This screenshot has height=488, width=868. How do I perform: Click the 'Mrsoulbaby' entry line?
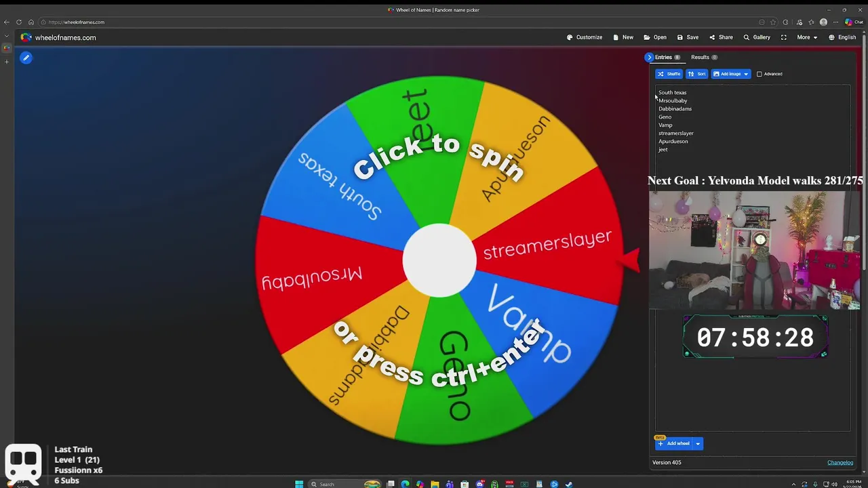[x=673, y=100]
